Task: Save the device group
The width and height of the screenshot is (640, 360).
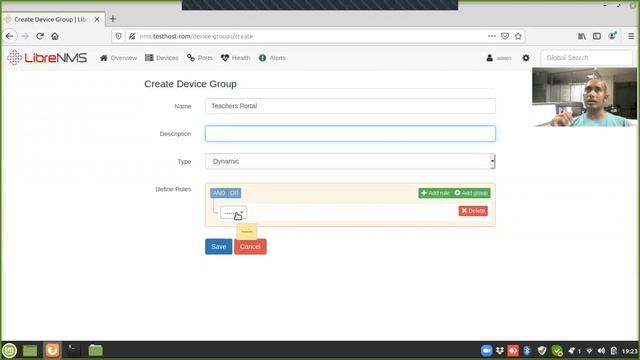Action: click(x=218, y=247)
